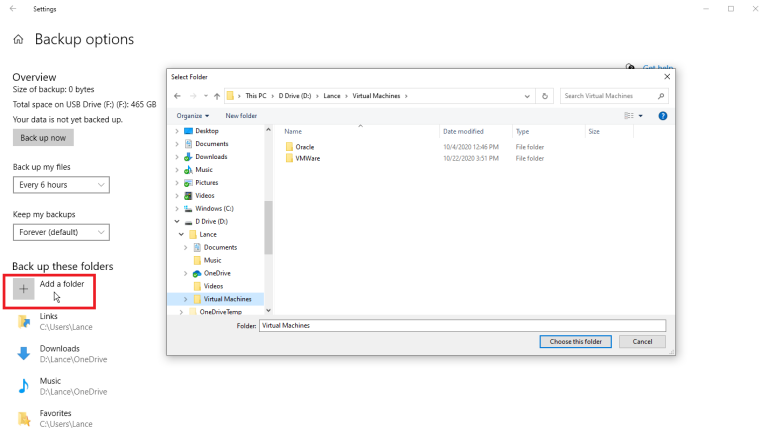Expand the Windows (C:) tree node

[177, 208]
